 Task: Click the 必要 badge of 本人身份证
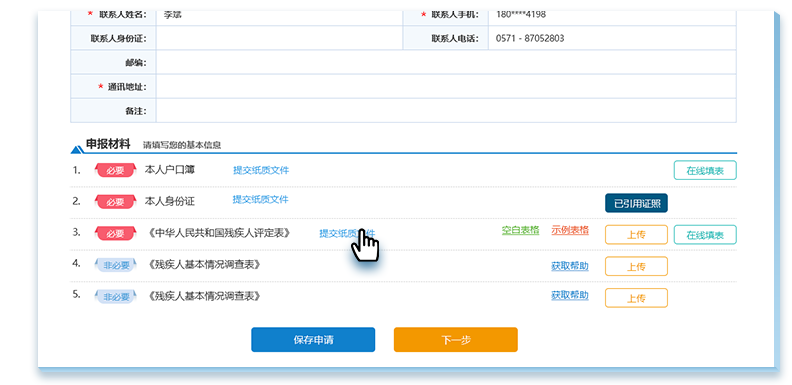click(116, 202)
